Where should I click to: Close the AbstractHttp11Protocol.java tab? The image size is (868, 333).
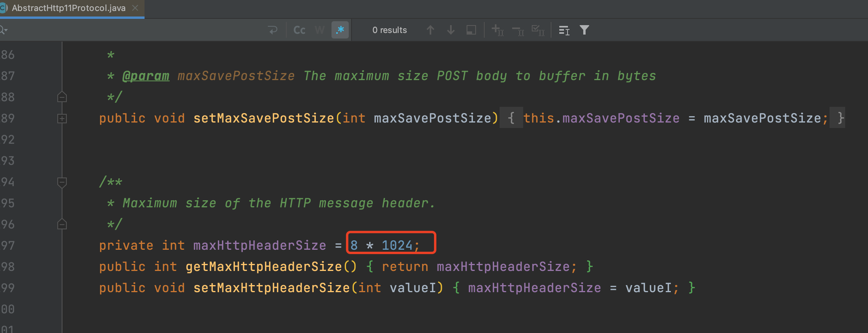tap(135, 8)
